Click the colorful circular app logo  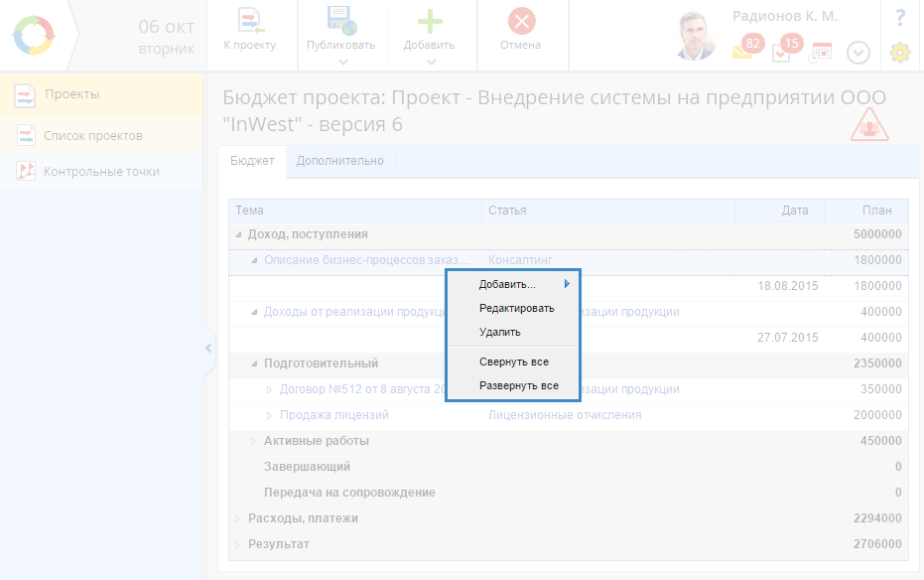(x=35, y=36)
